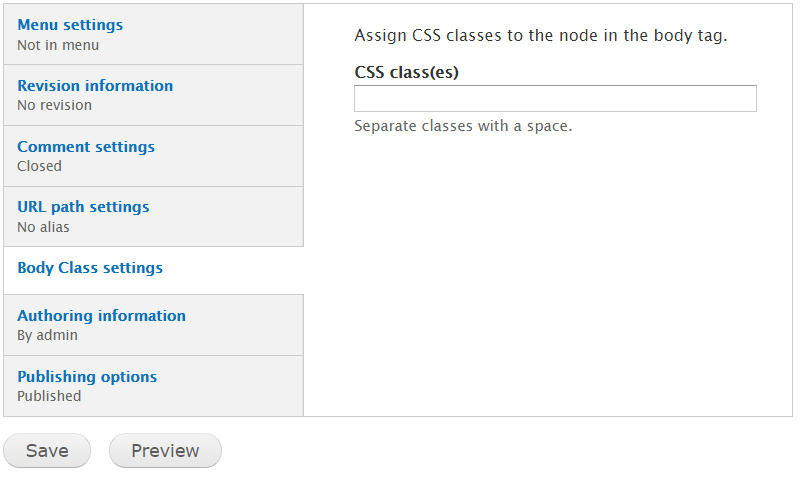This screenshot has height=478, width=802.
Task: Open the Menu settings vertical tab
Action: tap(70, 25)
